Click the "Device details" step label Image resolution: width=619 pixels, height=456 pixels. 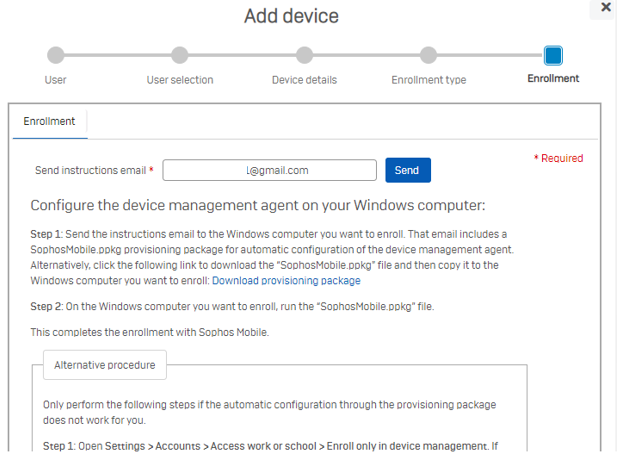pyautogui.click(x=304, y=79)
